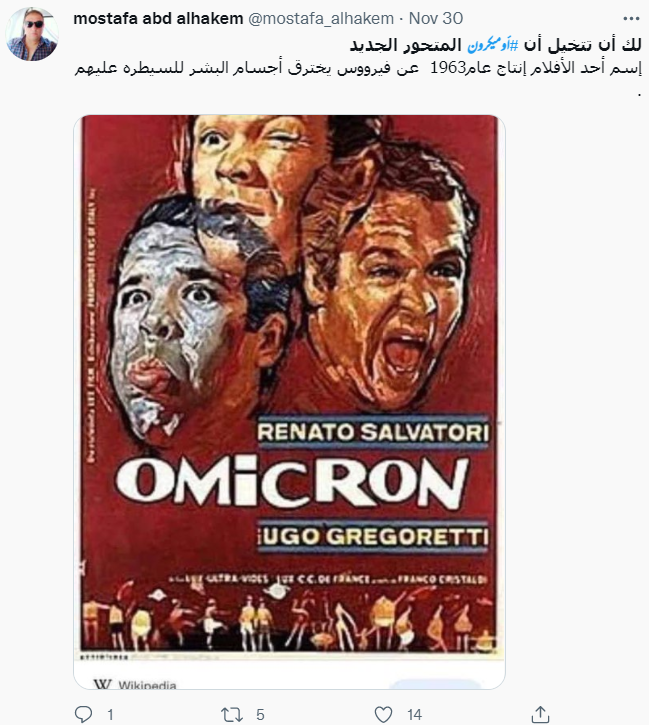Open the Omicron movie poster image
This screenshot has width=649, height=725.
click(289, 386)
